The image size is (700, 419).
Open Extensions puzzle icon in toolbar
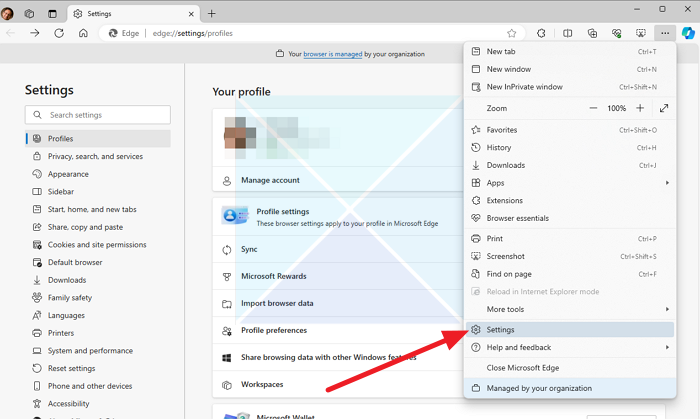tap(541, 33)
